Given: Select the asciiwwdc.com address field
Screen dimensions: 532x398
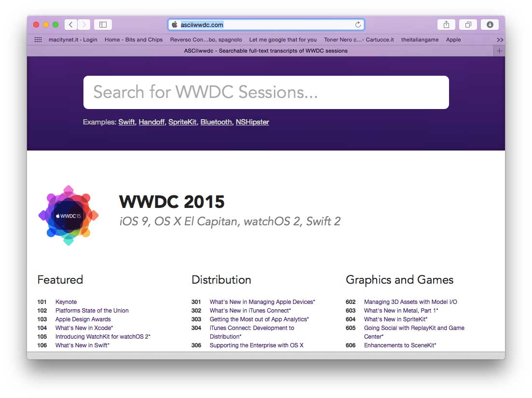Looking at the screenshot, I should 266,25.
